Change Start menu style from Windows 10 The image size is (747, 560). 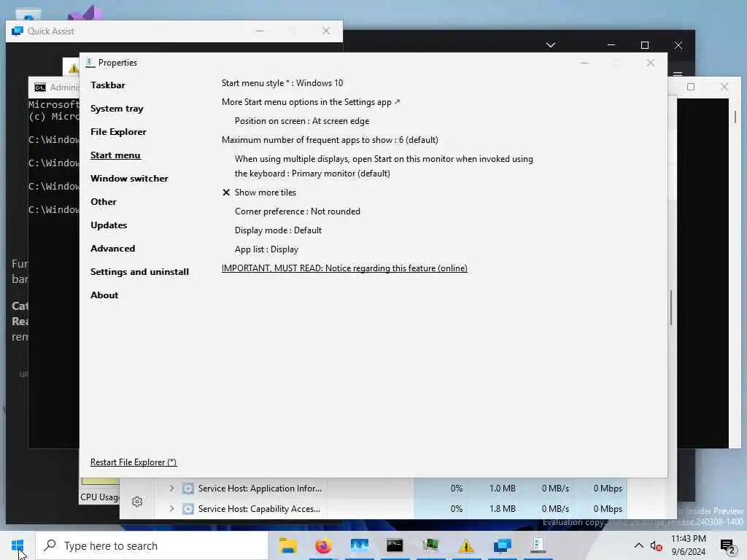(x=282, y=83)
